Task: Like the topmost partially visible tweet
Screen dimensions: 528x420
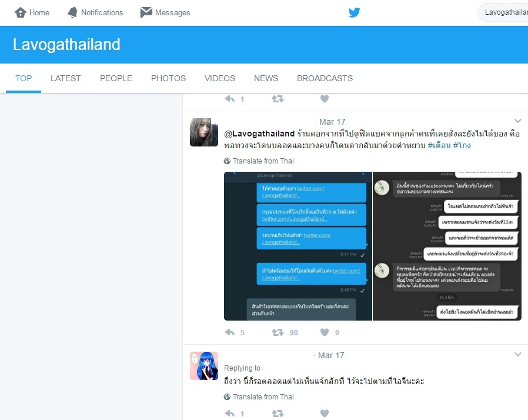Action: (x=325, y=99)
